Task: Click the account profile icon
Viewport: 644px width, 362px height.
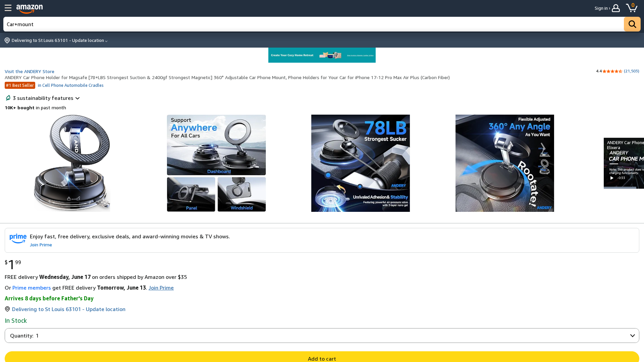Action: [x=615, y=8]
